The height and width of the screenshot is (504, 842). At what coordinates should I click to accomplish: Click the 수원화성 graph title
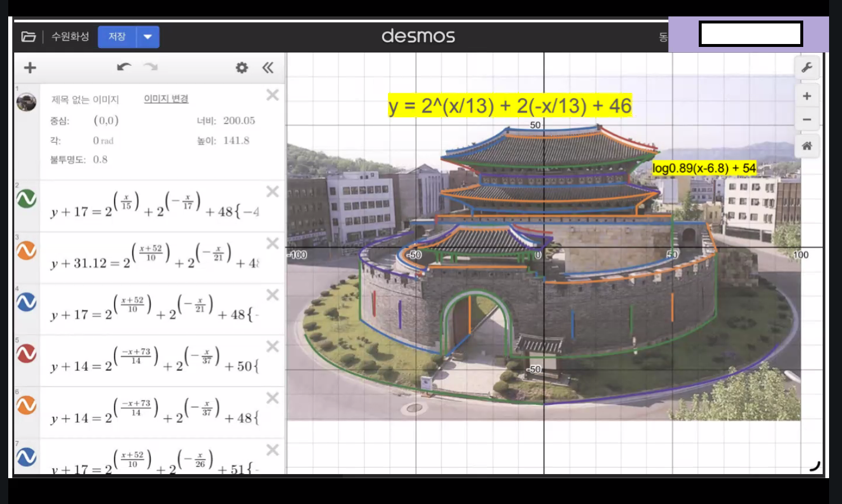(70, 36)
